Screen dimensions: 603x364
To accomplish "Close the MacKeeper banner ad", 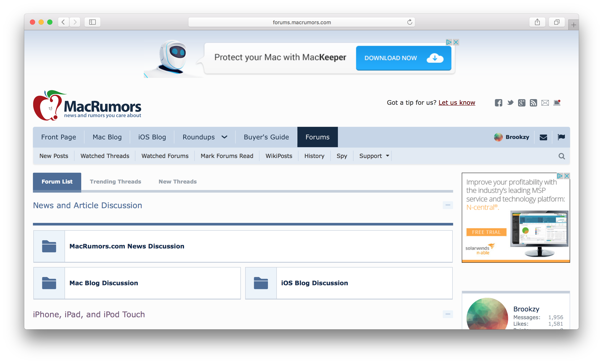I will [456, 42].
